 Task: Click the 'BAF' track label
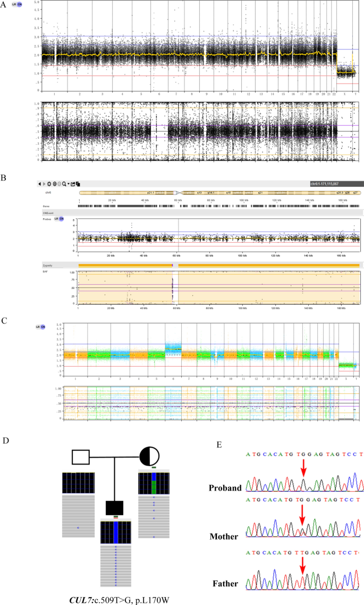click(45, 271)
